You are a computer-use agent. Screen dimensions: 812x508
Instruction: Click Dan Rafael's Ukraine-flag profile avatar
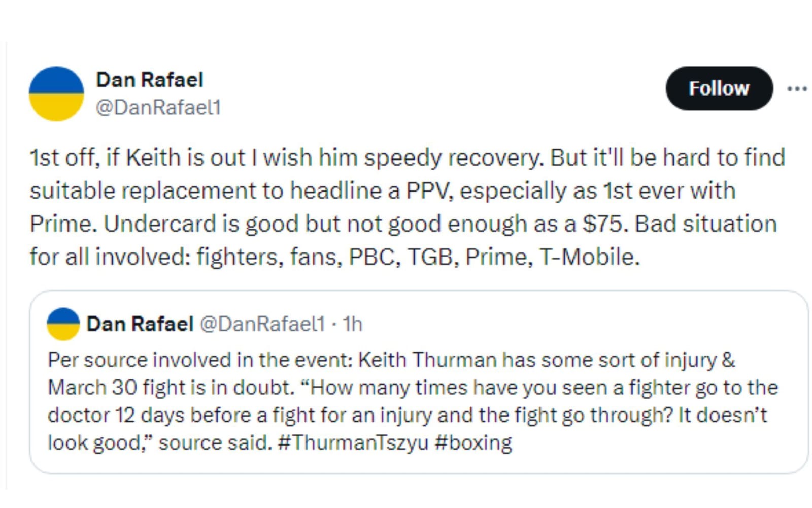(57, 94)
